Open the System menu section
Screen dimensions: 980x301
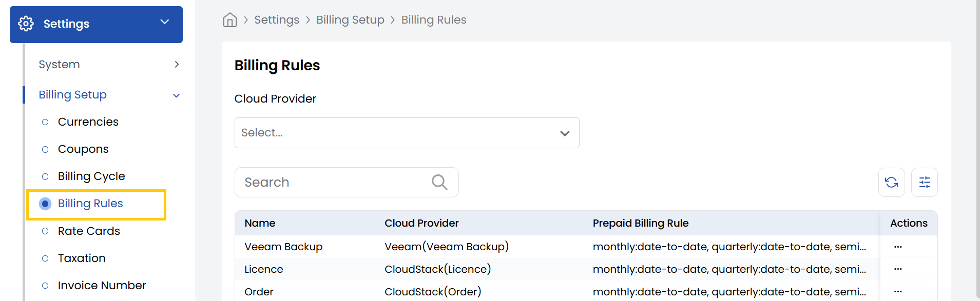59,65
